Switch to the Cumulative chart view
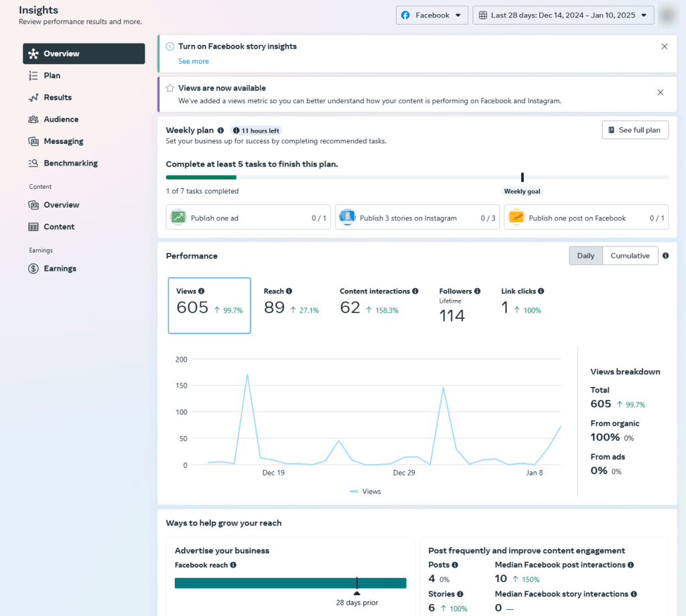 point(629,255)
